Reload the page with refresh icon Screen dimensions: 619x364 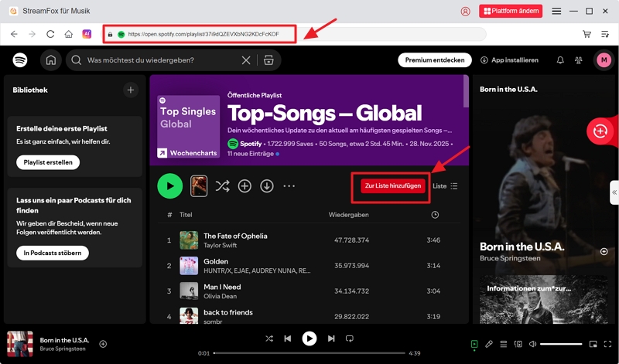tap(50, 34)
